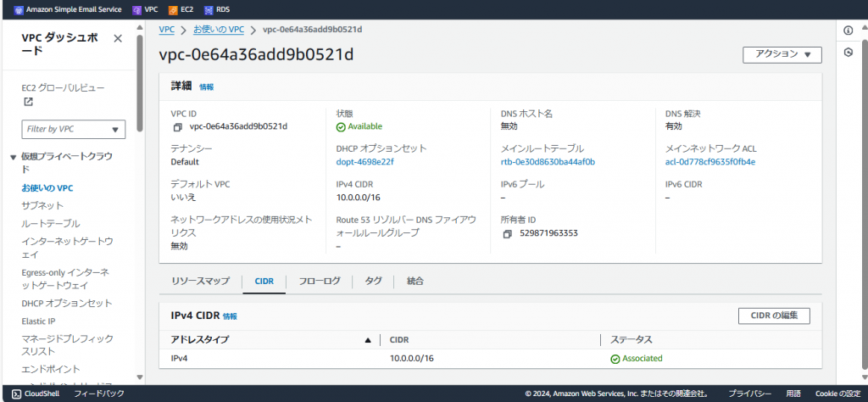868x402 pixels.
Task: Open DHCP option set dopt-4698e22f link
Action: click(x=364, y=162)
